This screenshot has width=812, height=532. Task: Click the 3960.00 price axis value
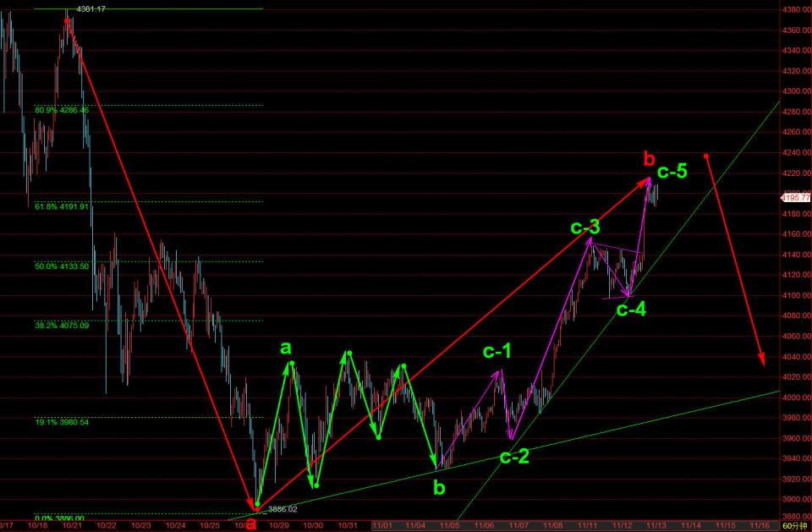[x=797, y=439]
